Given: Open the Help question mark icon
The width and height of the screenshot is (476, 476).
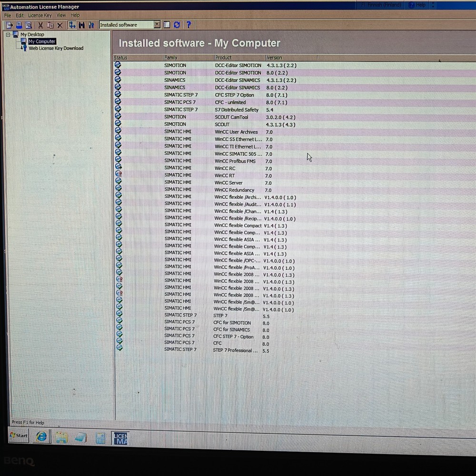Looking at the screenshot, I should [x=188, y=25].
